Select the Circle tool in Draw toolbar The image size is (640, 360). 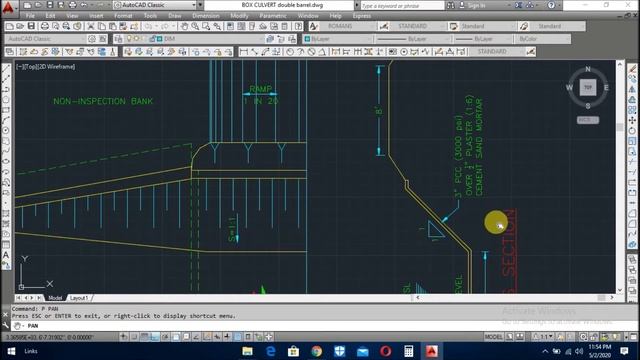click(x=6, y=131)
